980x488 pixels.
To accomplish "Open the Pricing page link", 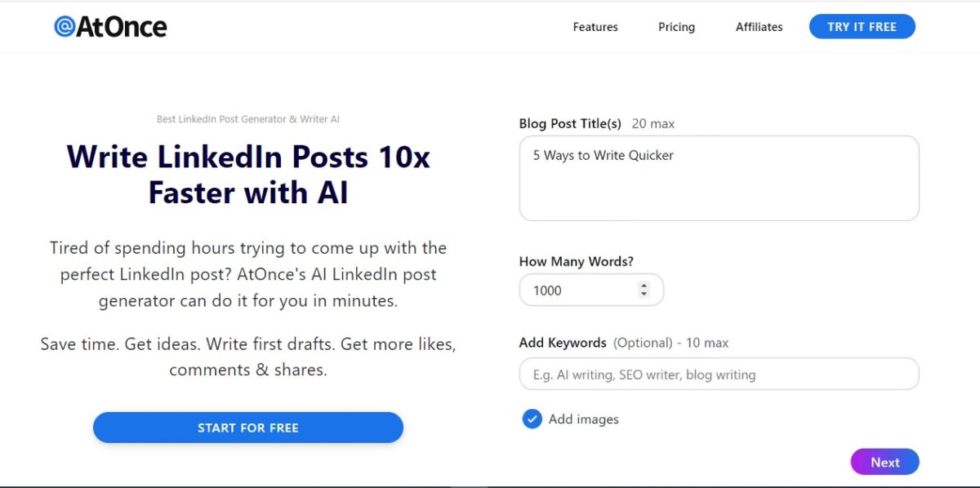I will pyautogui.click(x=676, y=27).
